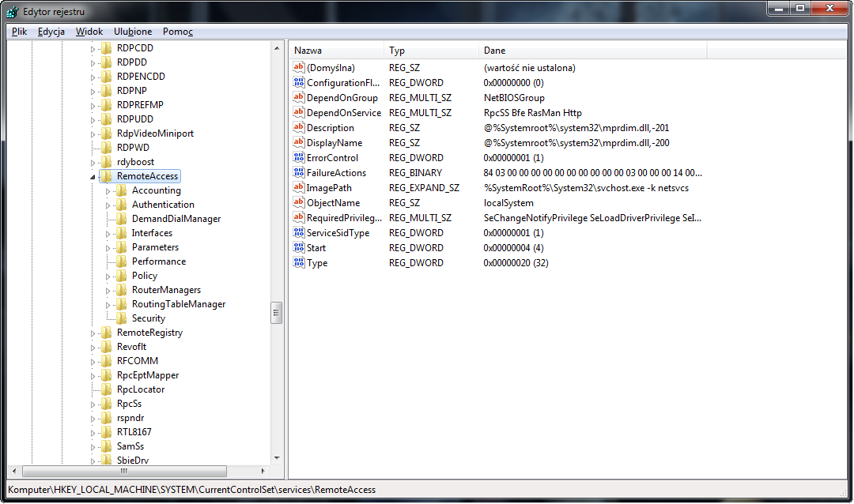The height and width of the screenshot is (504, 854).
Task: Select the SamSs key
Action: click(130, 446)
